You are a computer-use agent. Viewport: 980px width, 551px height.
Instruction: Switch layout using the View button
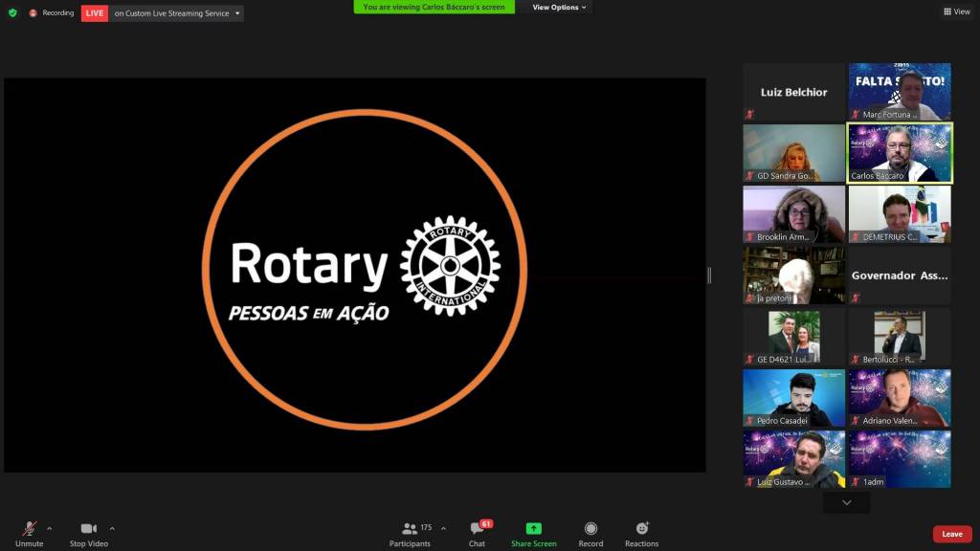(x=956, y=11)
